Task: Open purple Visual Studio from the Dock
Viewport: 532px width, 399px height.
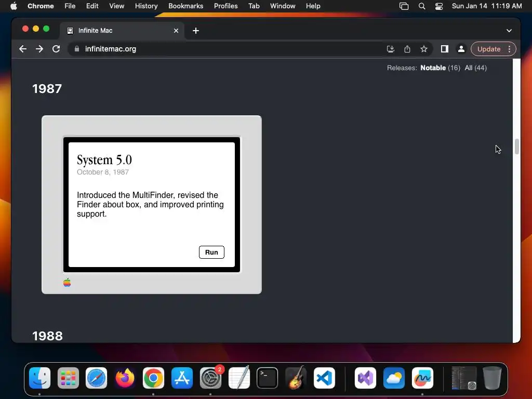Action: point(365,378)
